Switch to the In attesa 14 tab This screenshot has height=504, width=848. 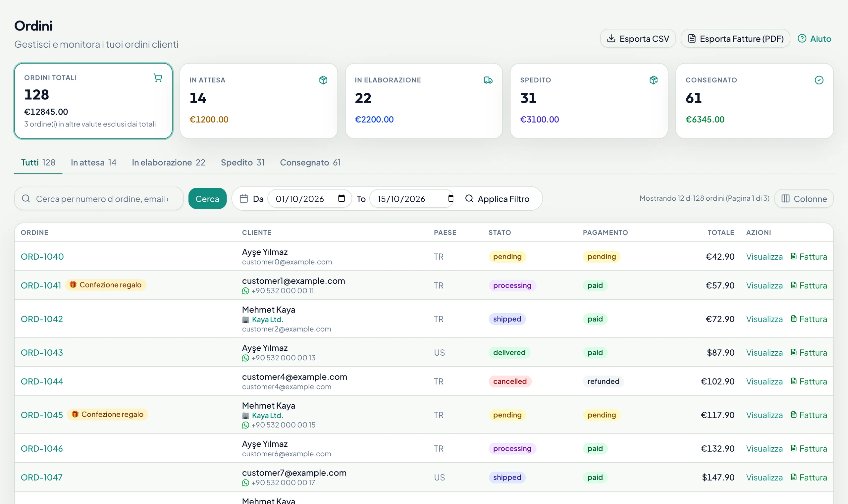pyautogui.click(x=93, y=163)
